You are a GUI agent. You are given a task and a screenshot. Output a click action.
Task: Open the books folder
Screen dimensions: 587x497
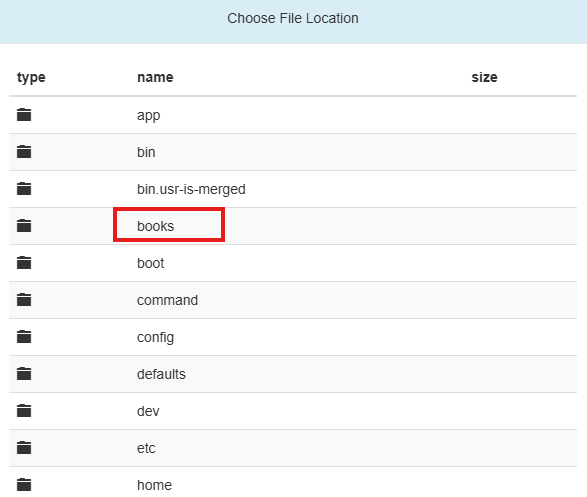(x=155, y=226)
